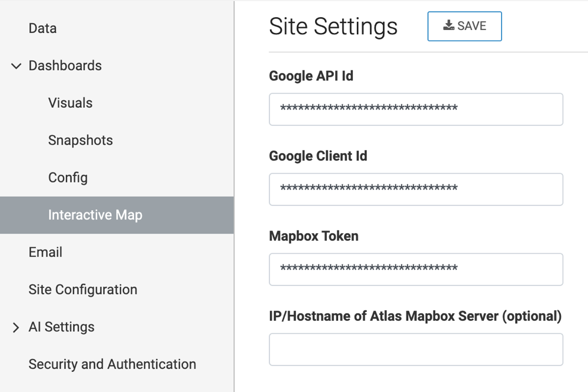Click into the Google API Id field

click(416, 109)
